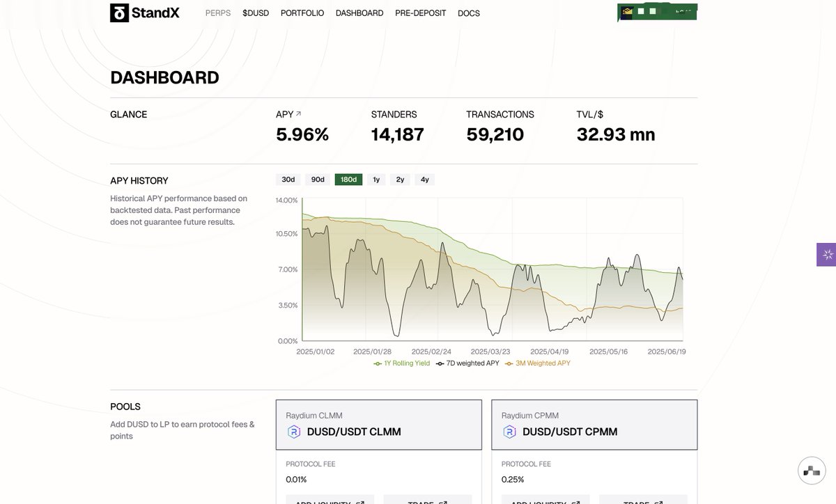This screenshot has width=836, height=504.
Task: Click the 2025/06/19 x-axis date
Action: (667, 352)
